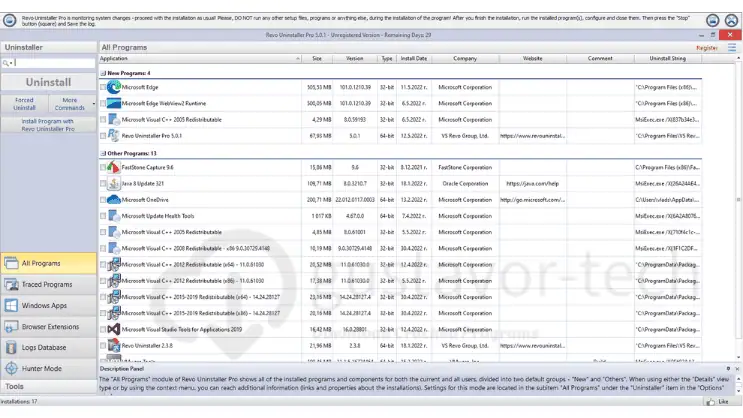
Task: Click the square Stop icon in the monitoring bar
Action: 713,20
